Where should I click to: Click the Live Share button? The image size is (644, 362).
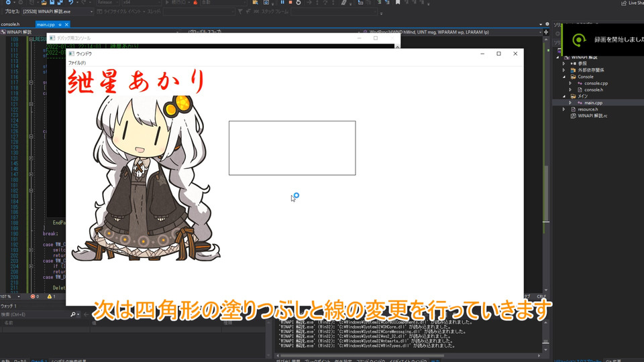(633, 3)
